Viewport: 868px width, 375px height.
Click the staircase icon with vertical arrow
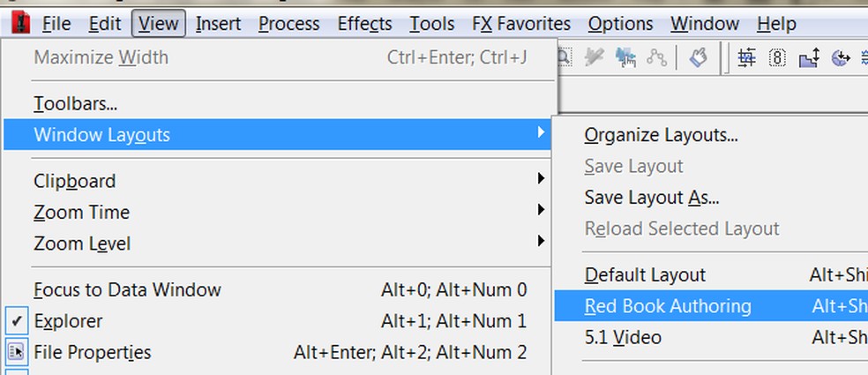(x=810, y=58)
